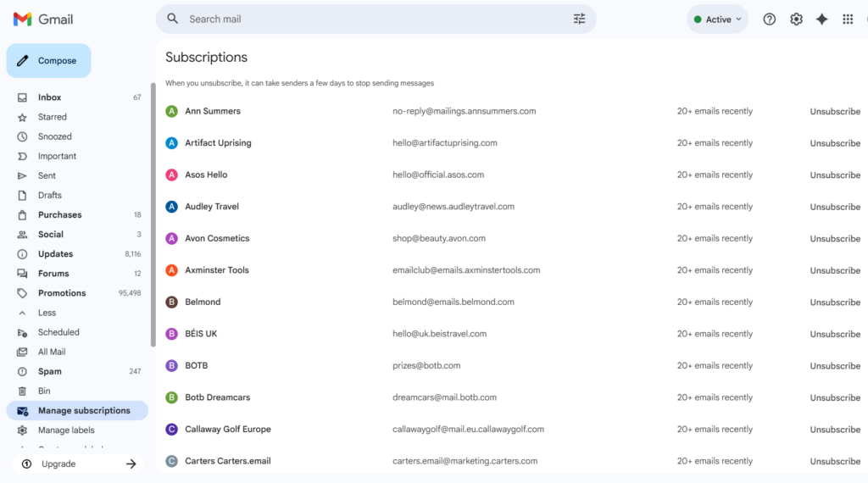Click the Belmond avatar icon
The height and width of the screenshot is (483, 868).
coord(171,302)
